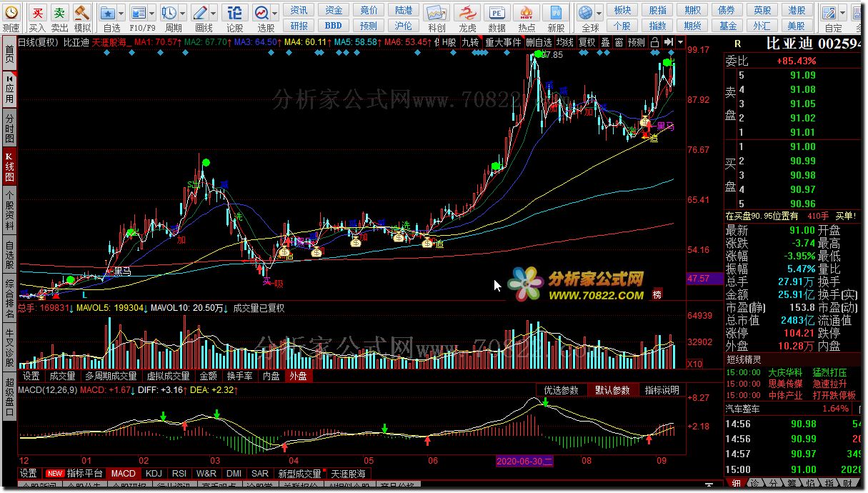This screenshot has width=868, height=493.
Task: Click the 优选参数 optimized parameters button
Action: tap(561, 390)
